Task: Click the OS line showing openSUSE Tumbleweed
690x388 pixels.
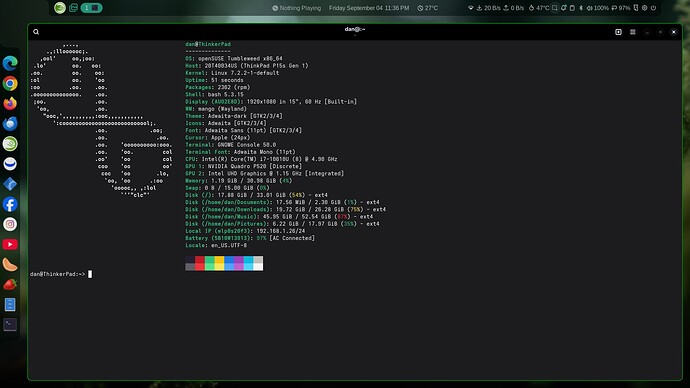Action: coord(234,59)
